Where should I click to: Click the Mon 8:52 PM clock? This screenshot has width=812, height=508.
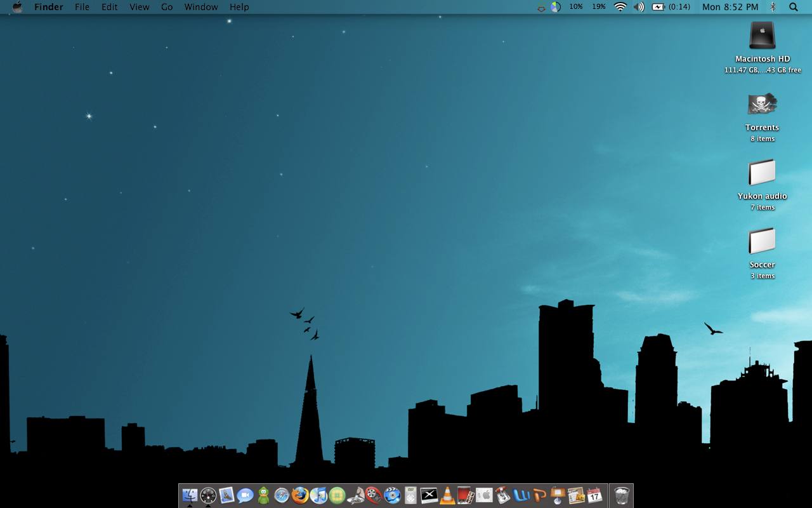click(730, 7)
